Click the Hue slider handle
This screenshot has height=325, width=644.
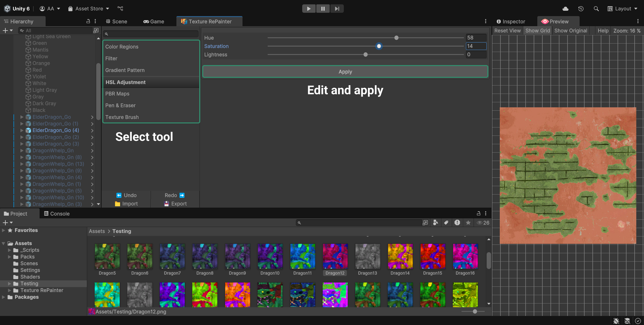coord(396,38)
